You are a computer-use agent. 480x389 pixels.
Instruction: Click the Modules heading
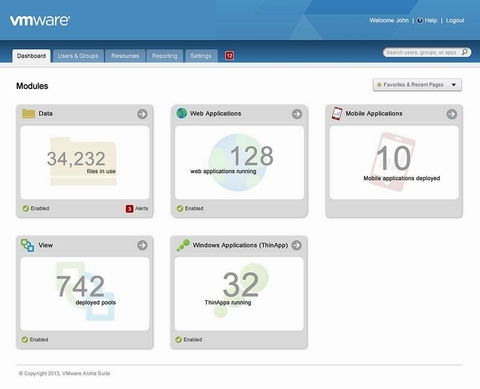[x=32, y=86]
